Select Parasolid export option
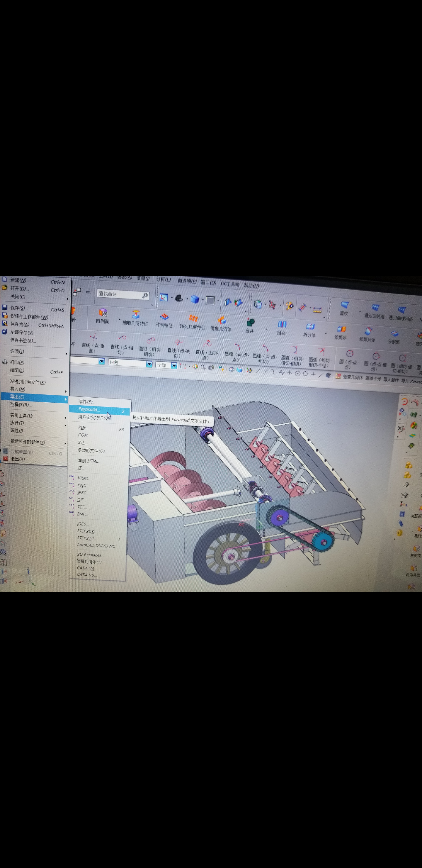Image resolution: width=422 pixels, height=868 pixels. click(x=99, y=410)
